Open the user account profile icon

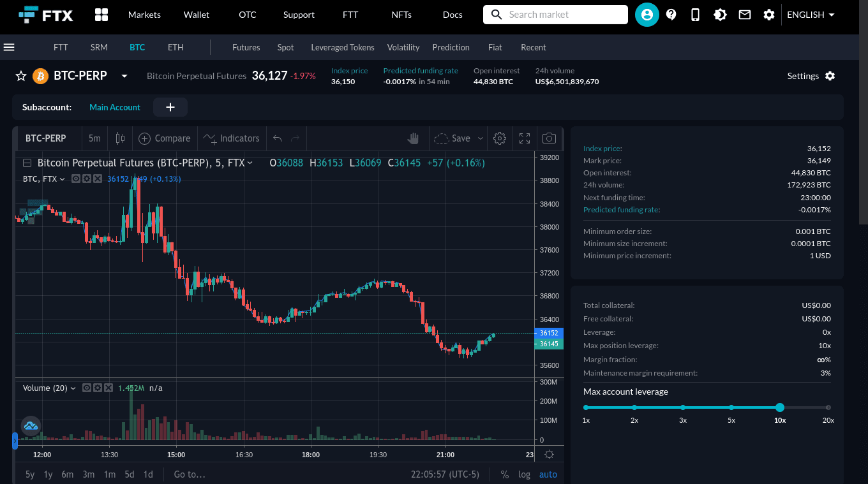pos(647,15)
